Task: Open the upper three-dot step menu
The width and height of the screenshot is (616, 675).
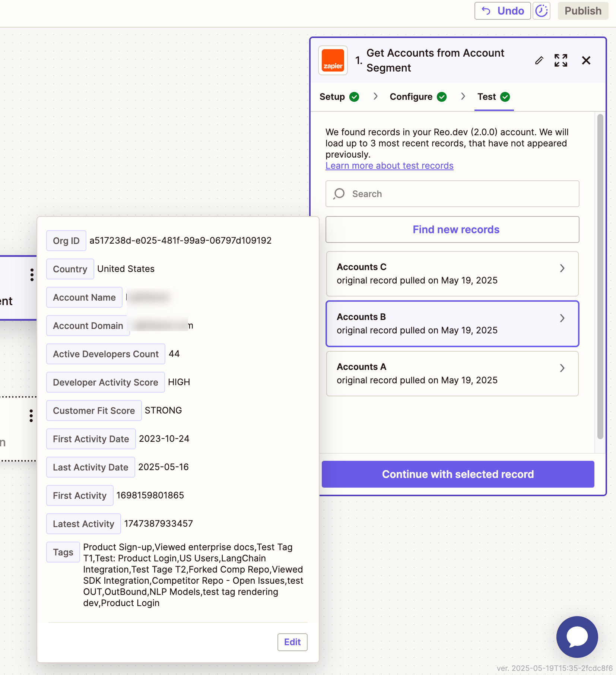Action: click(32, 275)
